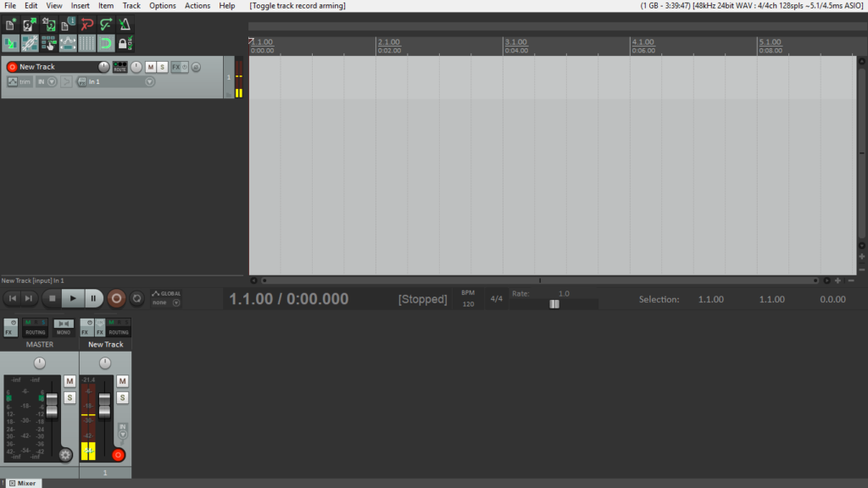Open project settings info icon
Viewport: 868px width, 488px height.
coord(68,25)
